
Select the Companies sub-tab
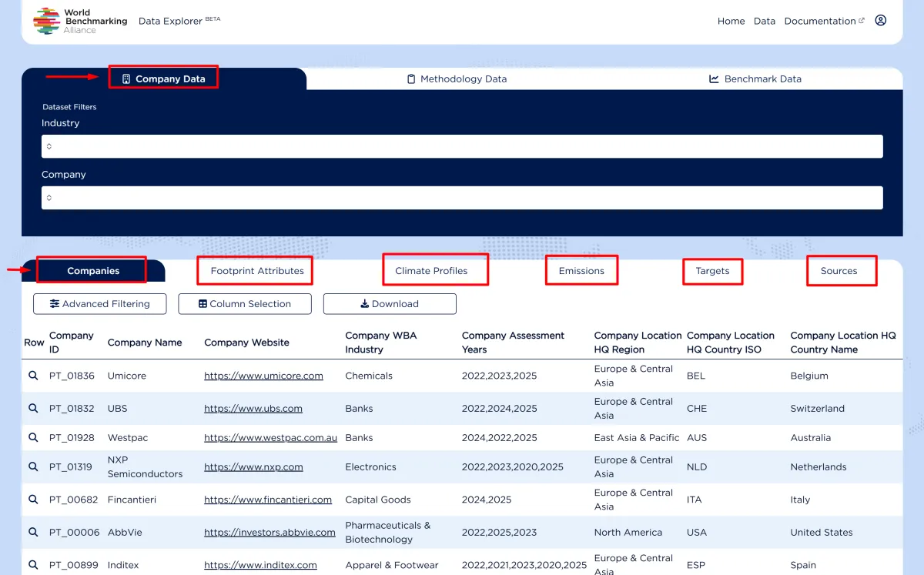click(93, 271)
